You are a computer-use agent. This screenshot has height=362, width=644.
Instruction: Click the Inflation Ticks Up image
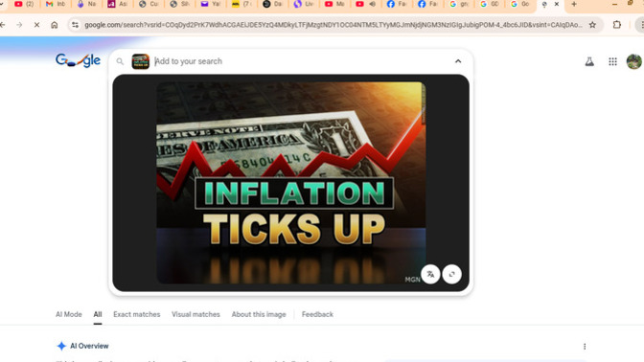(x=290, y=183)
